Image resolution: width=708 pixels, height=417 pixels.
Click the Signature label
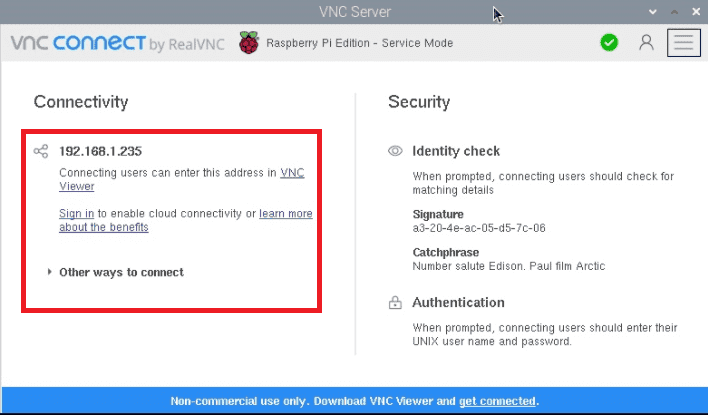[x=438, y=214]
